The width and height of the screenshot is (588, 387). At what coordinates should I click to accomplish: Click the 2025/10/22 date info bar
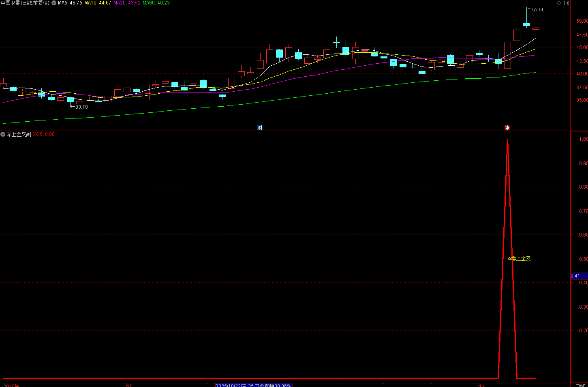[x=254, y=385]
